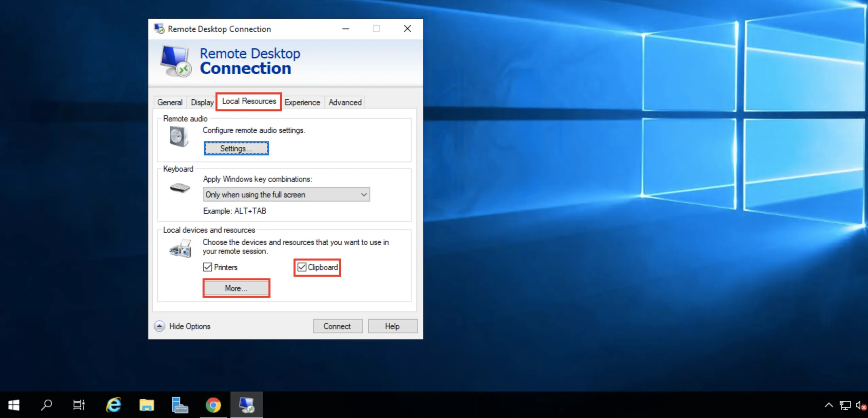This screenshot has height=418, width=868.
Task: Click the Remote Desktop banner computer icon
Action: pos(176,61)
